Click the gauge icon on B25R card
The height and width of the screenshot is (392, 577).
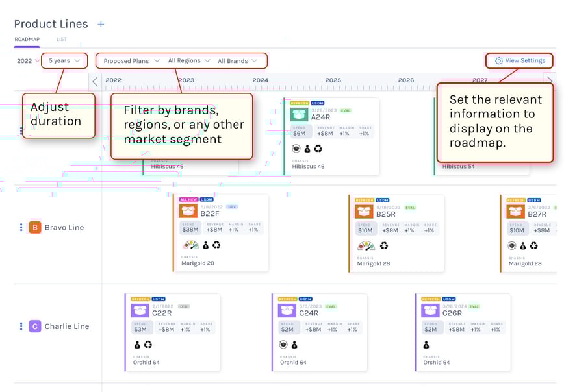pyautogui.click(x=366, y=245)
